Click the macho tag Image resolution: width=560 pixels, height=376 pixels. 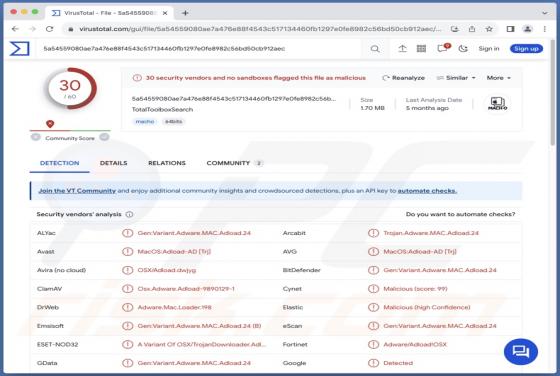tap(145, 122)
